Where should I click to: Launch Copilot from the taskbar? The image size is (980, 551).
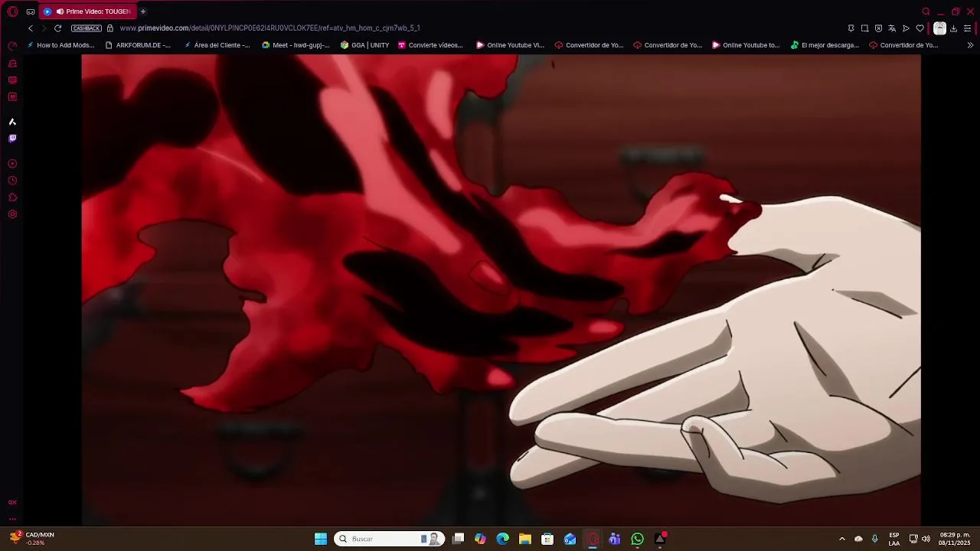tap(480, 539)
